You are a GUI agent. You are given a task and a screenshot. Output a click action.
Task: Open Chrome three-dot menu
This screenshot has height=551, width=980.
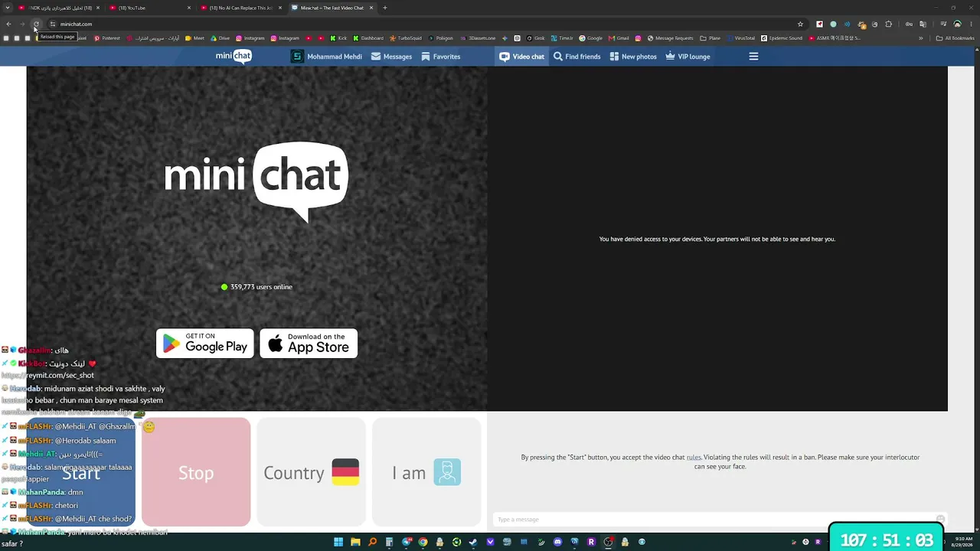(971, 24)
